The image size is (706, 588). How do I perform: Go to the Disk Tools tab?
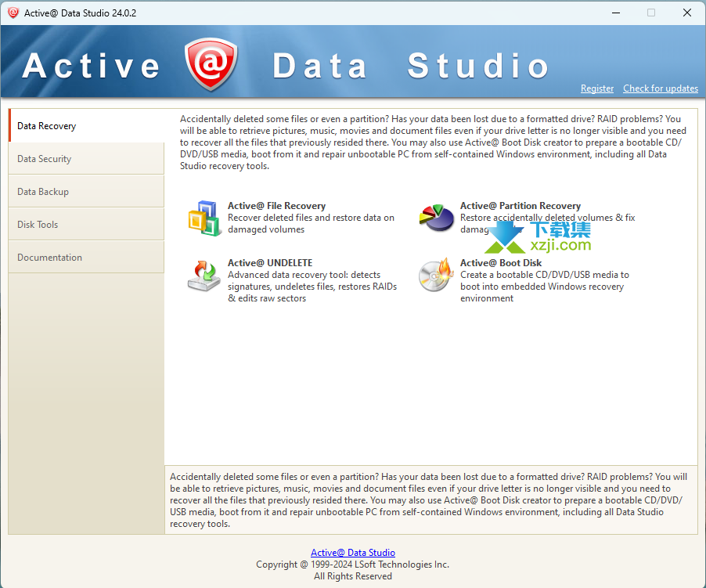(x=86, y=224)
